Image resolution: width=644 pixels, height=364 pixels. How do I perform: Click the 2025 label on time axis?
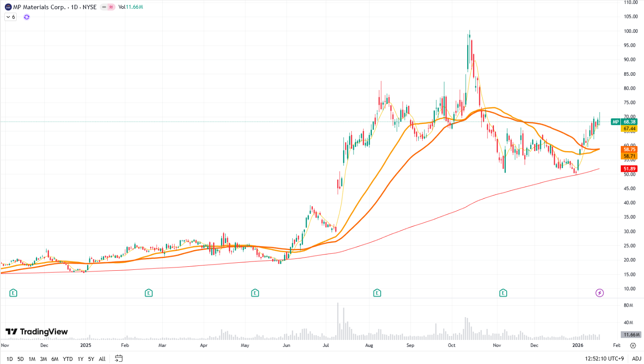pos(86,345)
